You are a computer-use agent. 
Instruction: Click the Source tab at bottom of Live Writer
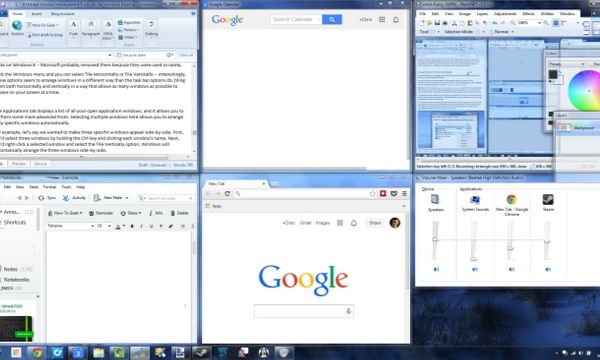point(41,164)
